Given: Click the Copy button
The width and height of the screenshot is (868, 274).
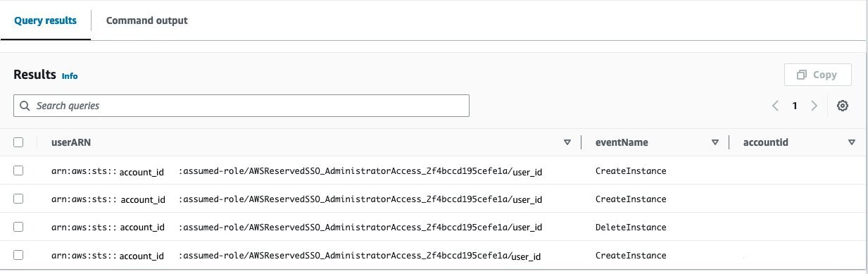Looking at the screenshot, I should tap(817, 75).
